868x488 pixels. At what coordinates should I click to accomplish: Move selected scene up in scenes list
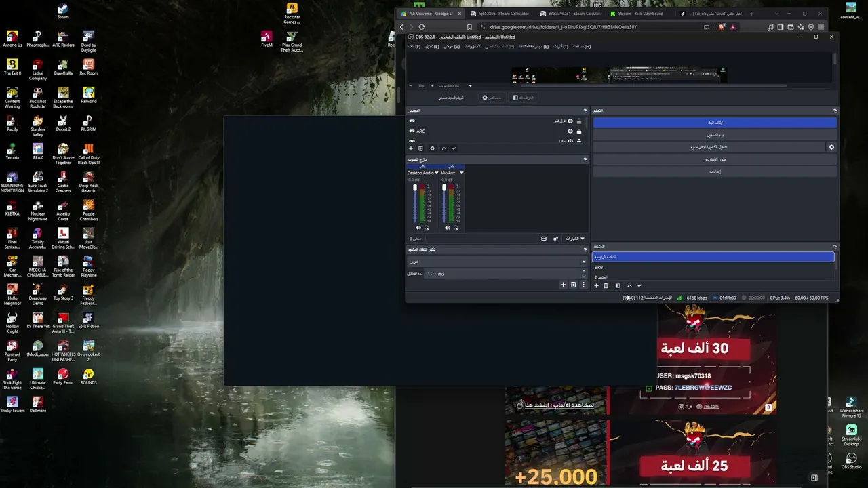(629, 286)
